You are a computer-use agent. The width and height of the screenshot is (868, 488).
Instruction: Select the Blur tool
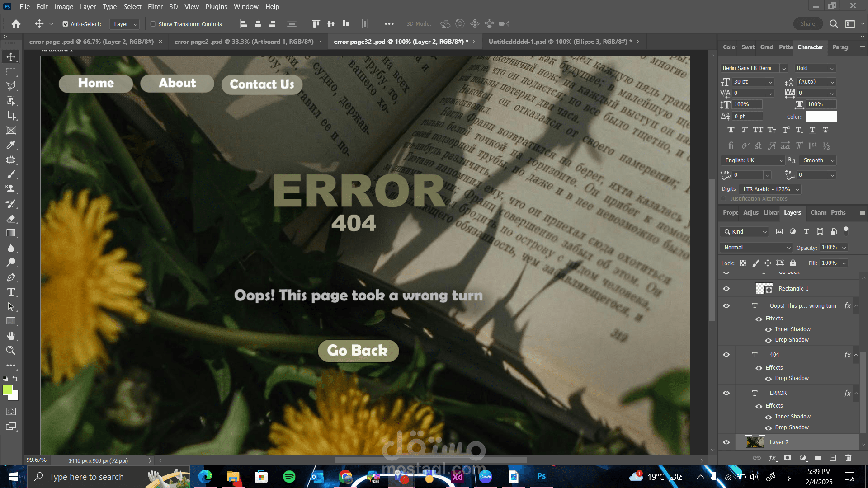[11, 248]
